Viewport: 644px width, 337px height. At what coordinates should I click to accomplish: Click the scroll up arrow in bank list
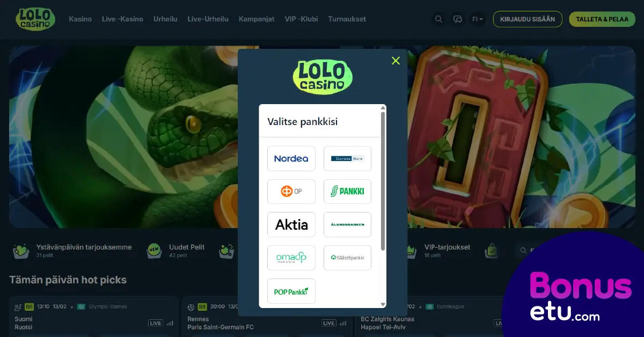coord(383,108)
